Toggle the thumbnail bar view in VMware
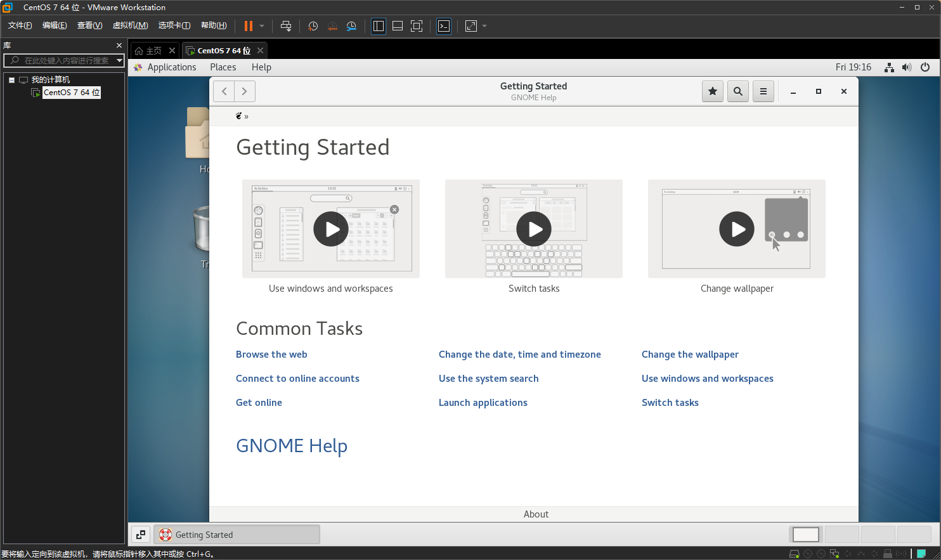This screenshot has width=941, height=560. (x=398, y=26)
